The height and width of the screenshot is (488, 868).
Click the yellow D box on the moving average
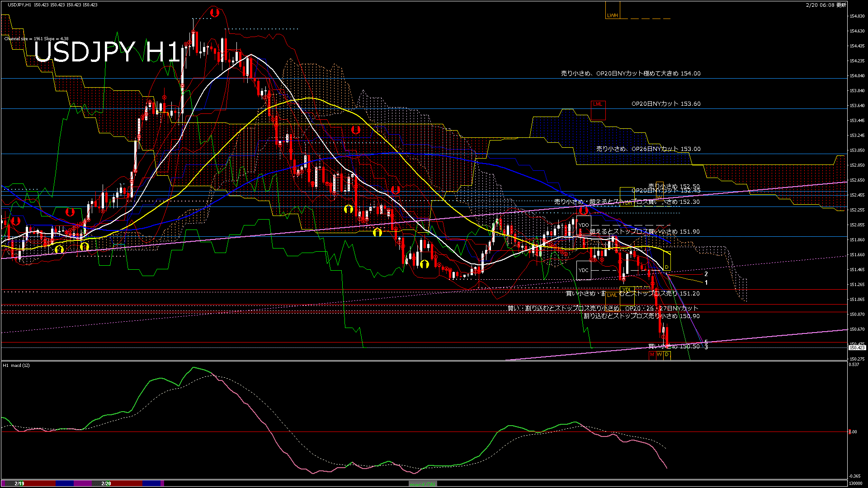[667, 262]
